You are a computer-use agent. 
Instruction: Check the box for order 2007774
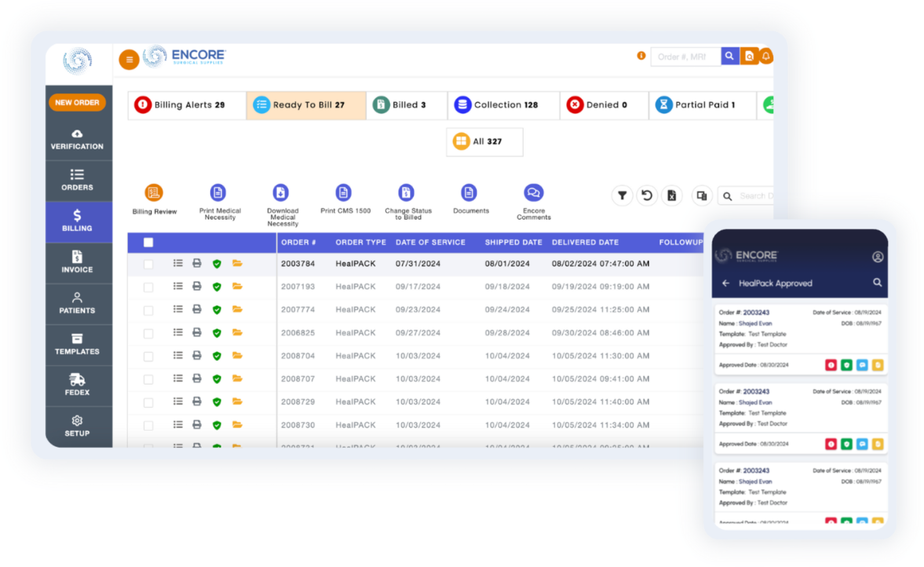point(148,311)
